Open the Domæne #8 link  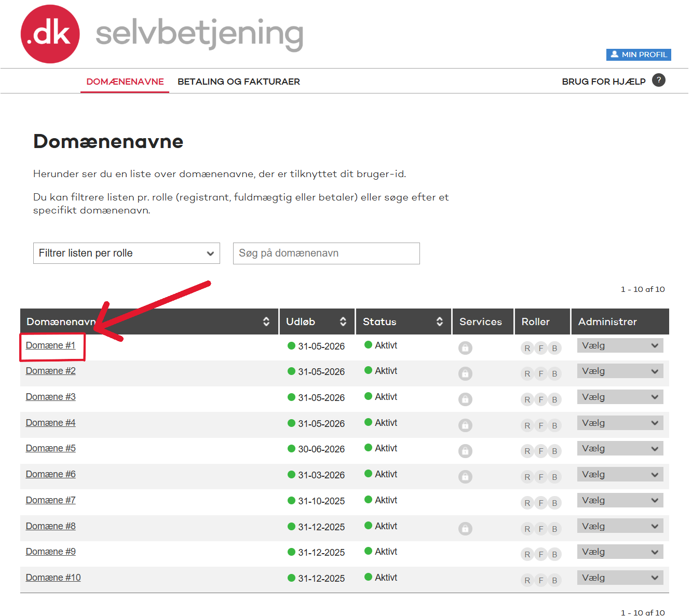(51, 526)
